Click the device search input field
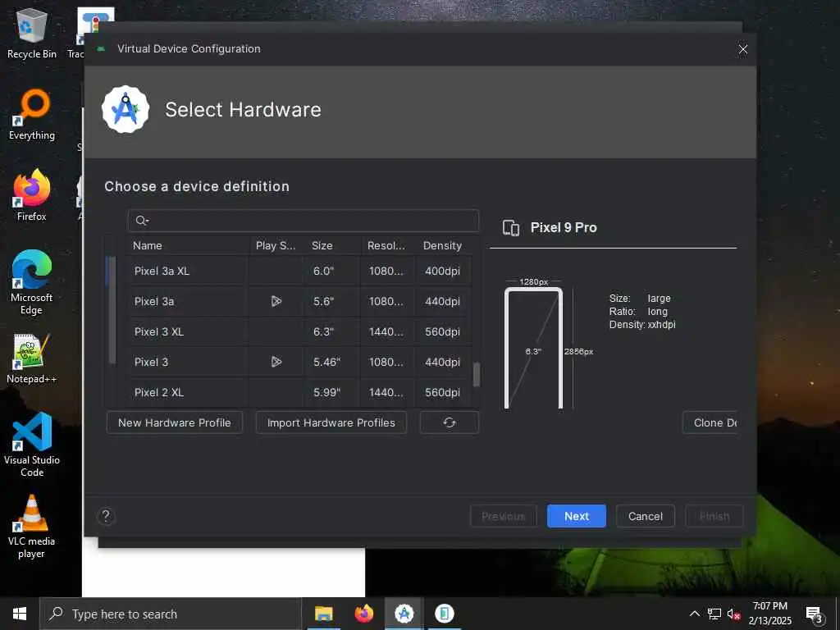The width and height of the screenshot is (840, 630). pos(304,221)
